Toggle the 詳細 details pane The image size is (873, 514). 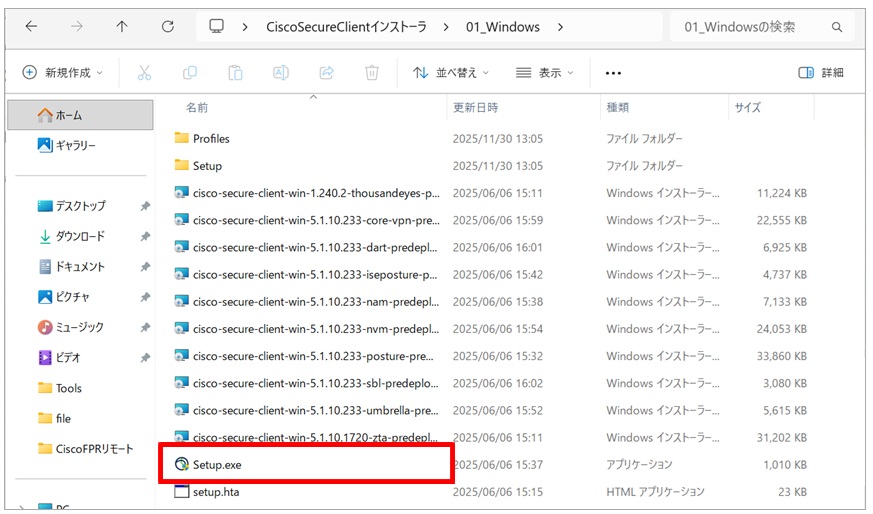click(x=820, y=73)
